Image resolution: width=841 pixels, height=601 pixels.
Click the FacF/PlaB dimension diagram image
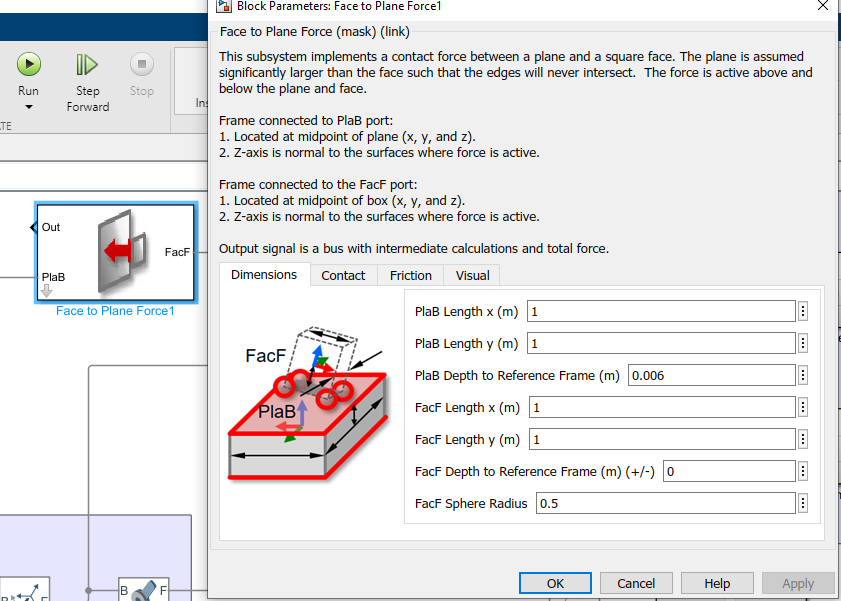(x=308, y=402)
